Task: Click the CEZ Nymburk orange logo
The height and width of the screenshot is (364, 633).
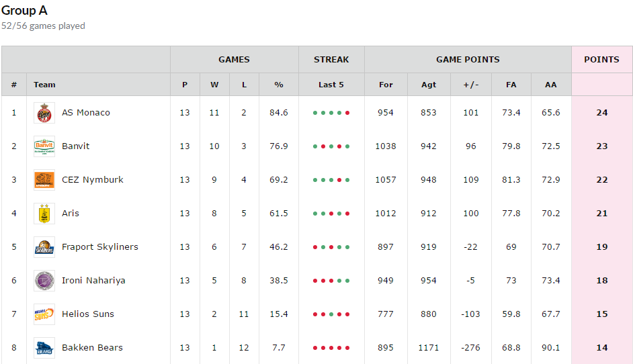Action: (44, 179)
